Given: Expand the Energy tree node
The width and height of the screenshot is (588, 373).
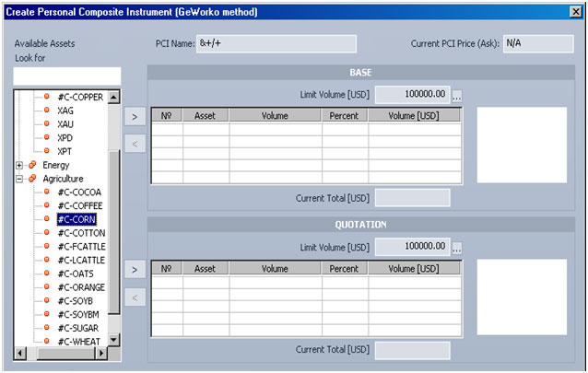Looking at the screenshot, I should click(19, 165).
